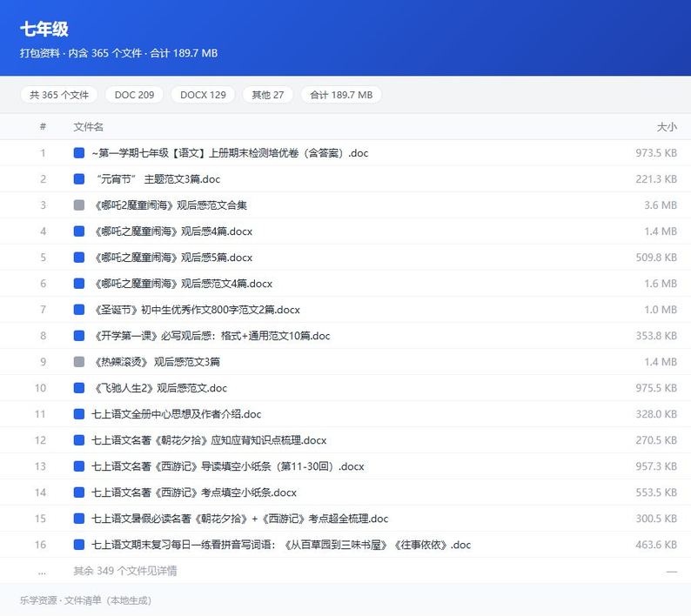Click the file icon beside "元宵节" 主题范文3篇.doc
The height and width of the screenshot is (616, 691).
79,179
